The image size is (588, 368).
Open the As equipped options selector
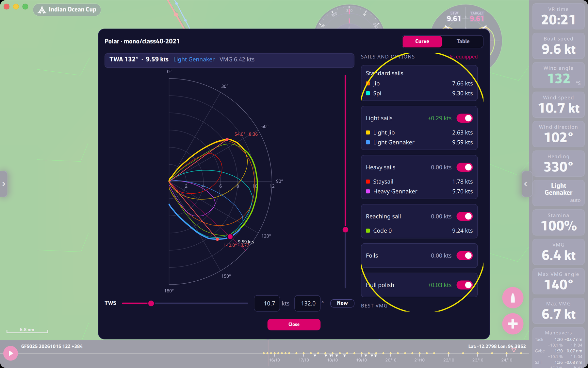[x=464, y=57]
